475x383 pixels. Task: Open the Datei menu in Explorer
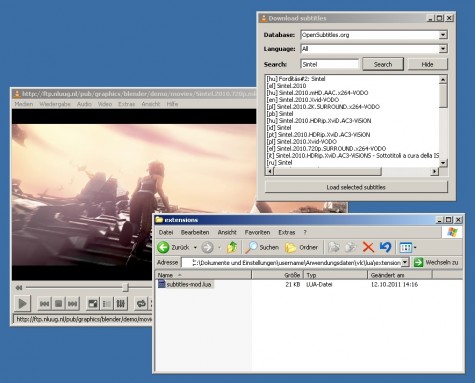pyautogui.click(x=166, y=232)
